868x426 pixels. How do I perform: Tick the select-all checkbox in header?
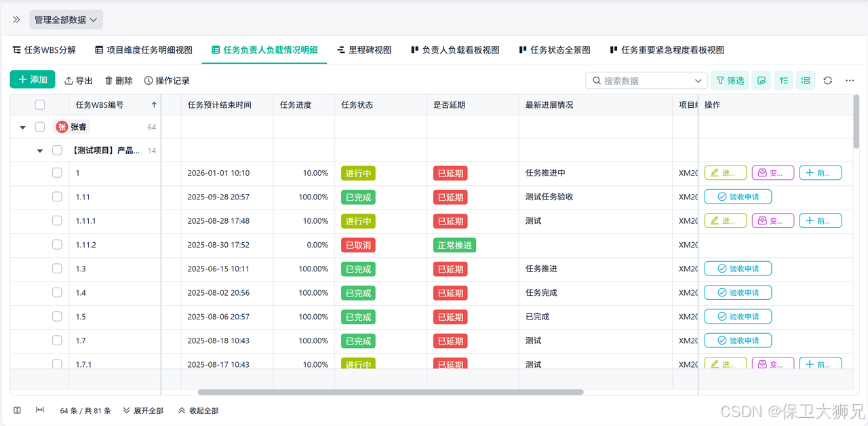click(40, 105)
